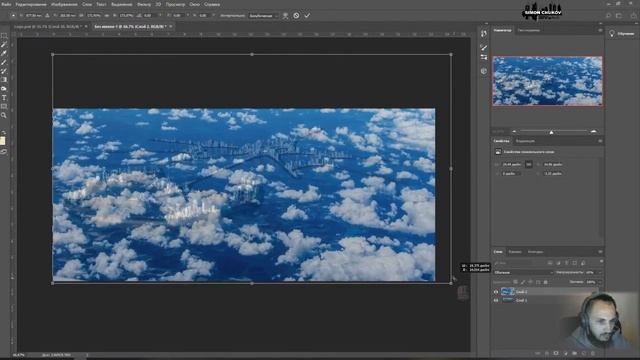The width and height of the screenshot is (640, 360).
Task: Open the Обучение learn panel
Action: coord(621,34)
